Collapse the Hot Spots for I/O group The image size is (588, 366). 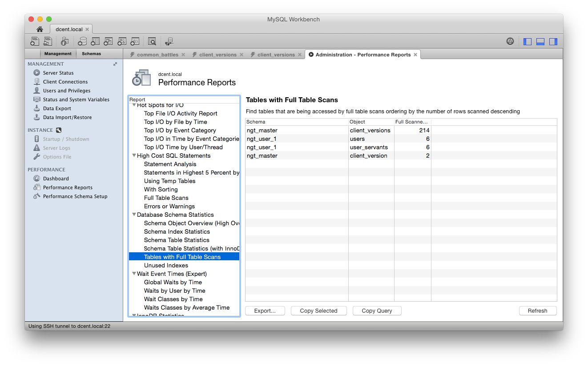(x=133, y=105)
